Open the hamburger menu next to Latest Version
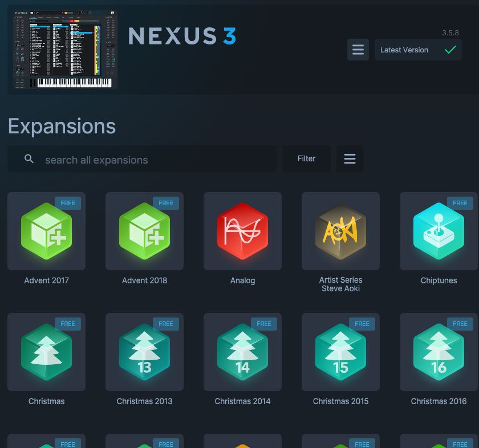Image resolution: width=479 pixels, height=448 pixels. tap(358, 50)
